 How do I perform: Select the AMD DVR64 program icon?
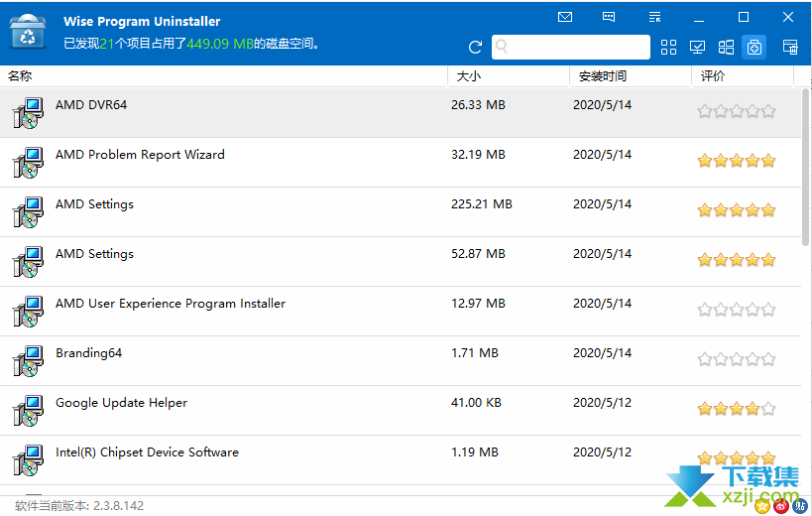click(28, 113)
